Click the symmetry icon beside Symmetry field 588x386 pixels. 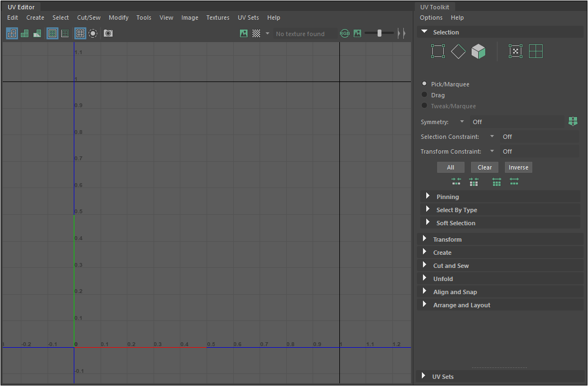(573, 121)
